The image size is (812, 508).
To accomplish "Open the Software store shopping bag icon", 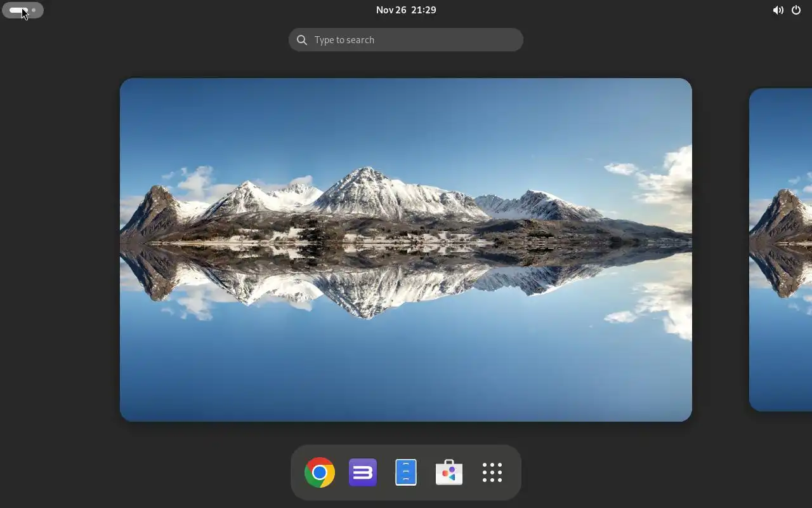I will click(449, 472).
